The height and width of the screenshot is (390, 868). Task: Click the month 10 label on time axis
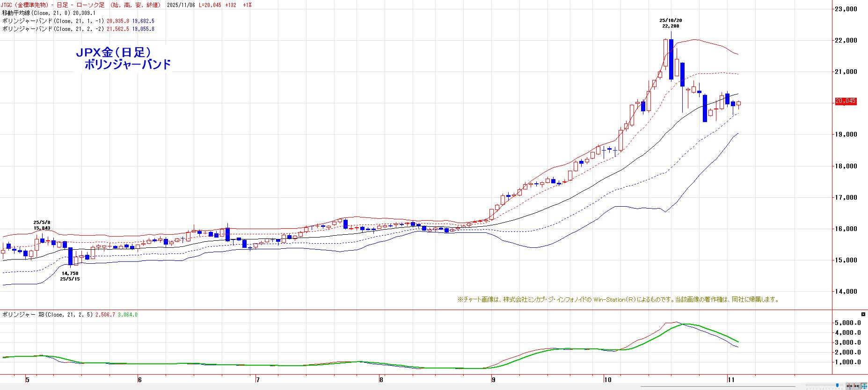(x=608, y=379)
